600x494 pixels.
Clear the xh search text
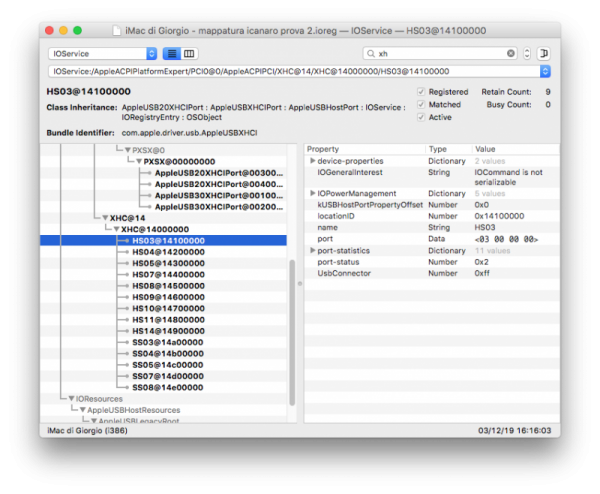pos(510,54)
